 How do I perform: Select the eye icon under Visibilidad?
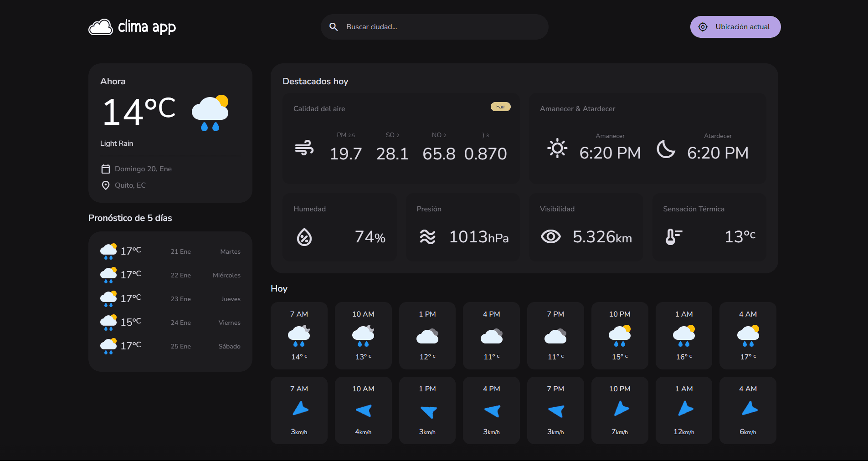(551, 236)
